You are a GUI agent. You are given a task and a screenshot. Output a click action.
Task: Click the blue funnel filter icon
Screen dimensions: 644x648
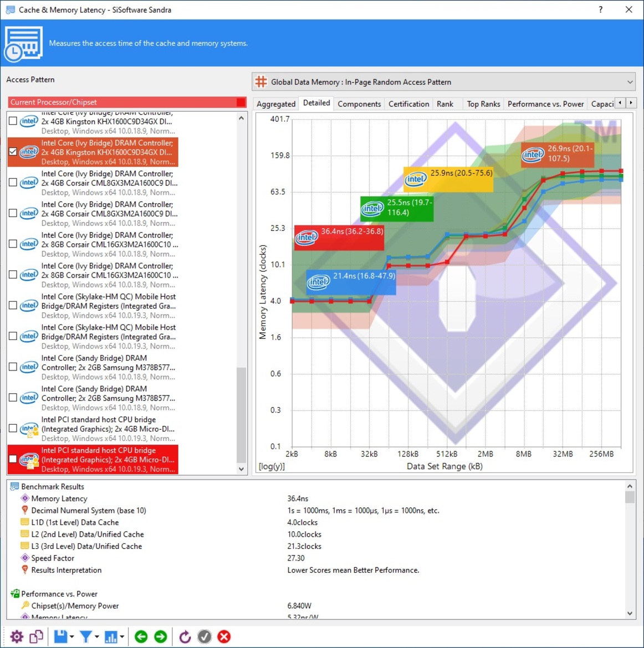coord(85,636)
